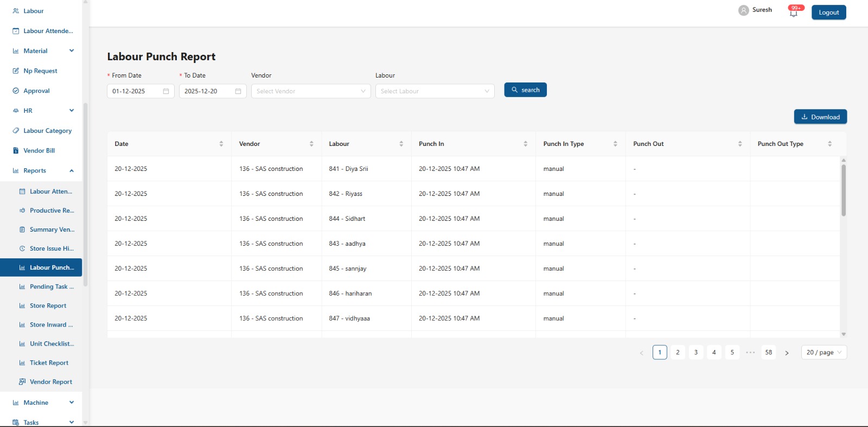
Task: Click the Logout button
Action: 828,12
